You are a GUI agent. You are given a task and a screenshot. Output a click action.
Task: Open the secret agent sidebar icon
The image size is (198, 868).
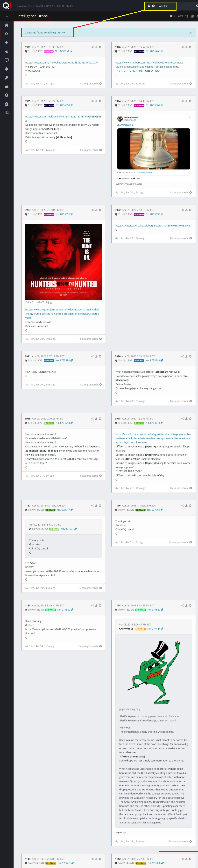pyautogui.click(x=7, y=104)
